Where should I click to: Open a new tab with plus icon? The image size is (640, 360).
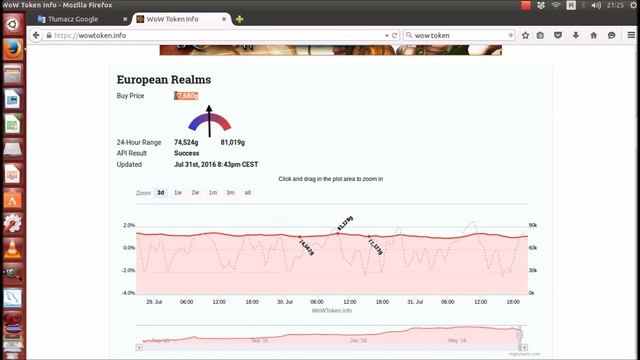pyautogui.click(x=240, y=19)
